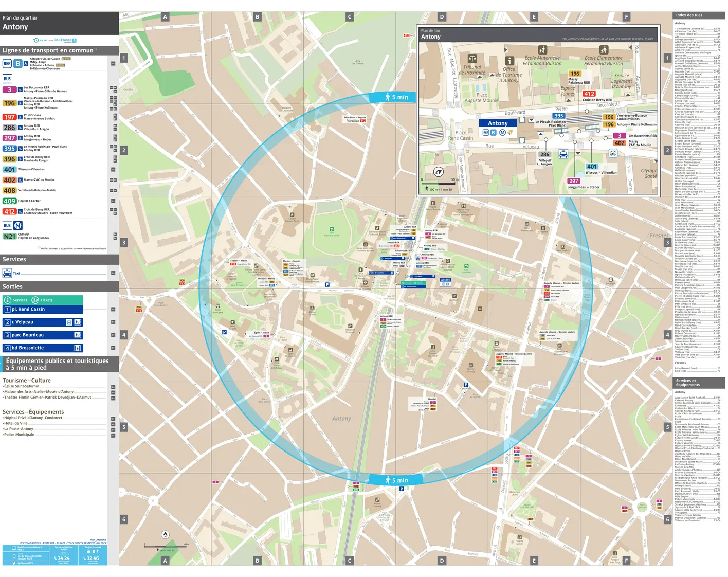728x577 pixels.
Task: Click the north compass arrow in the inset map
Action: [x=438, y=172]
